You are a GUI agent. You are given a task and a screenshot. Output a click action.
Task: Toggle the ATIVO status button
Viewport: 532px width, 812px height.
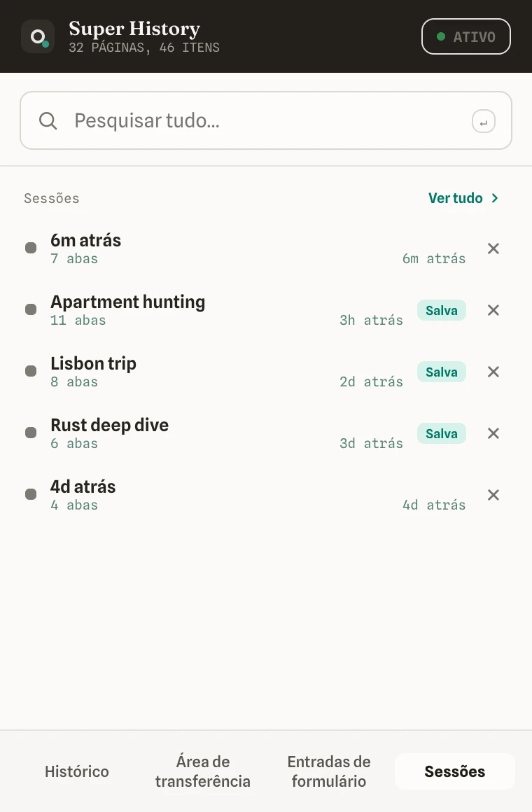465,36
